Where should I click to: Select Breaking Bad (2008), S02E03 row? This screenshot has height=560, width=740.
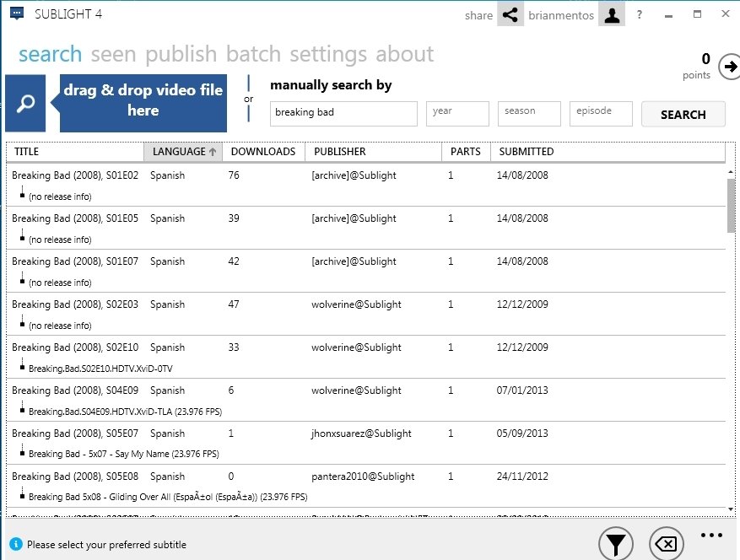pos(365,314)
